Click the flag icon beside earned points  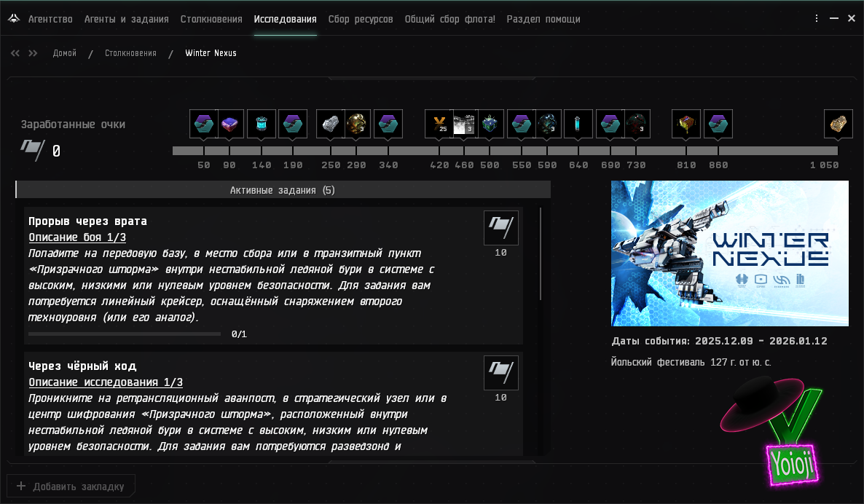(x=33, y=149)
